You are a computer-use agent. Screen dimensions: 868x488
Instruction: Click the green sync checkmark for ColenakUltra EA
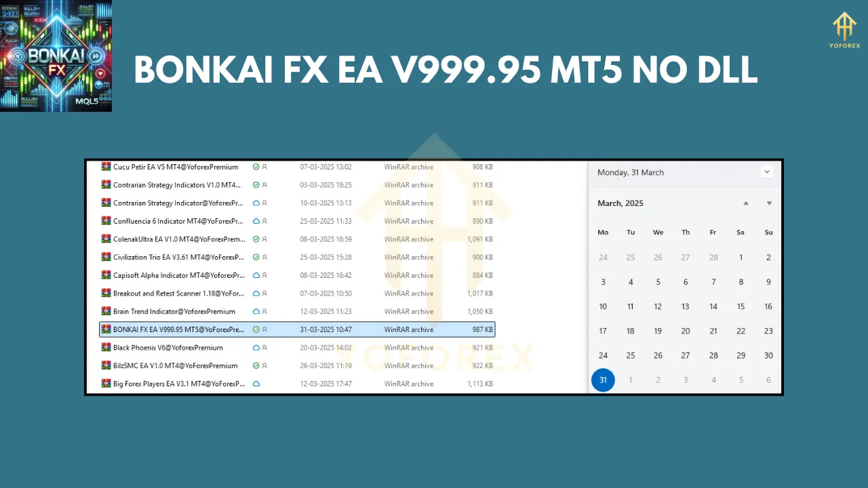pos(256,239)
